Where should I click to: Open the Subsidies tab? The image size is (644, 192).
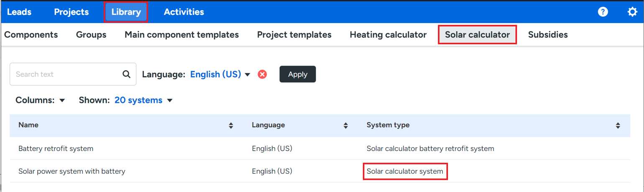click(548, 35)
